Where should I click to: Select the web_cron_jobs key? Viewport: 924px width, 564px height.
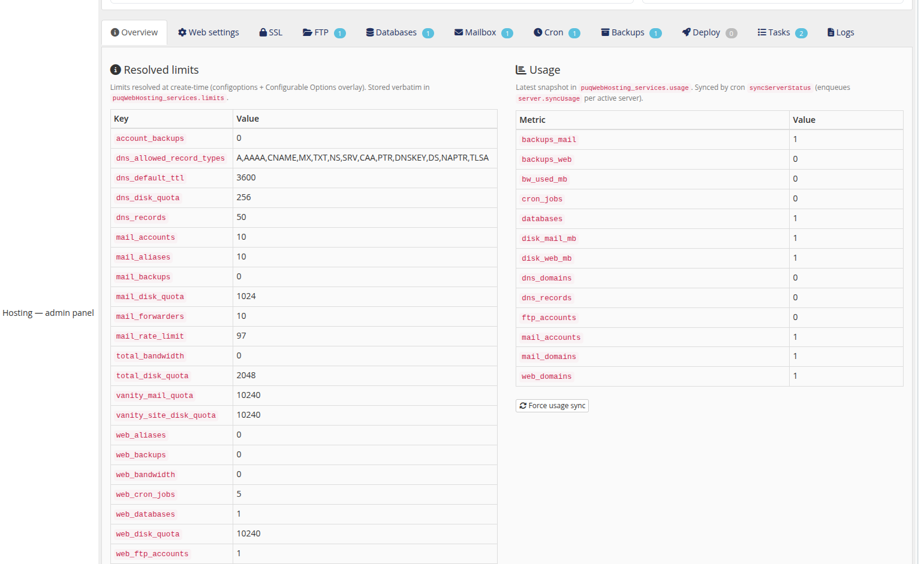click(146, 494)
